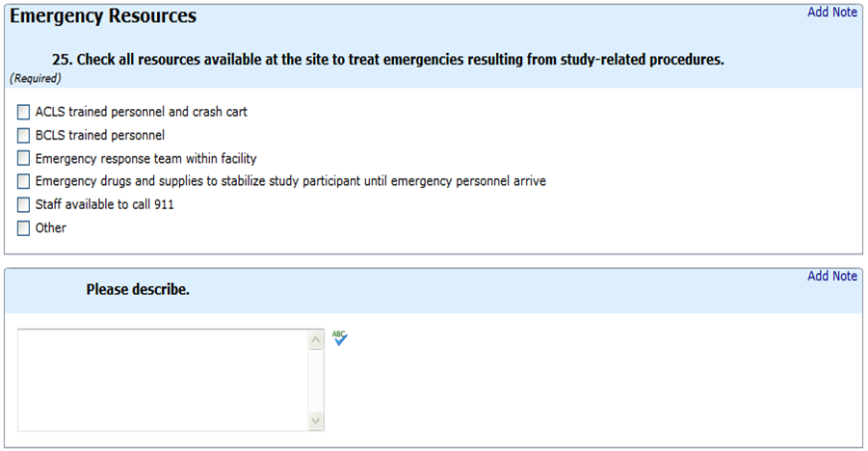The width and height of the screenshot is (868, 451).
Task: Click the Please describe heading text
Action: coord(138,289)
